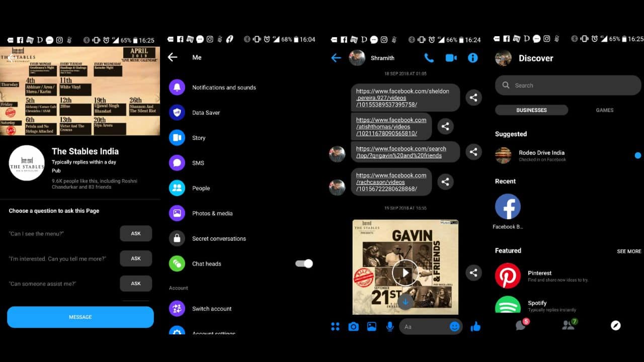644x362 pixels.
Task: Open the photo gallery picker
Action: coord(371,326)
